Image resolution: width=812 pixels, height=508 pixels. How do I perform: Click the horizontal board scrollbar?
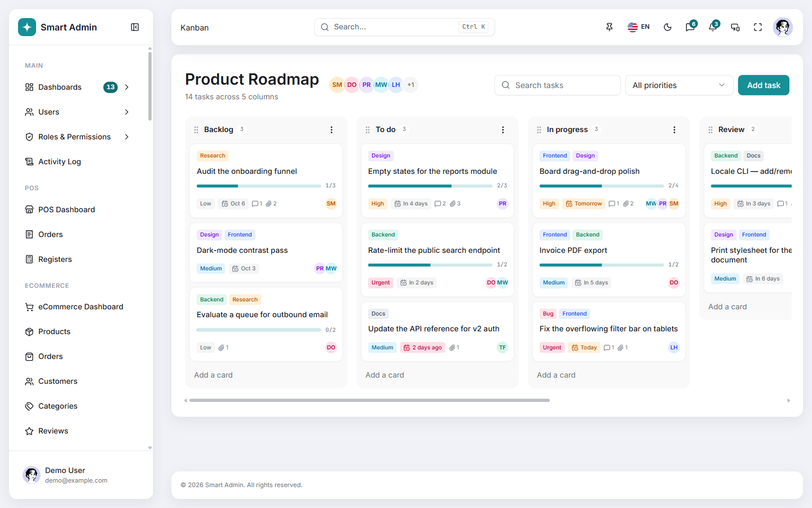(x=369, y=400)
